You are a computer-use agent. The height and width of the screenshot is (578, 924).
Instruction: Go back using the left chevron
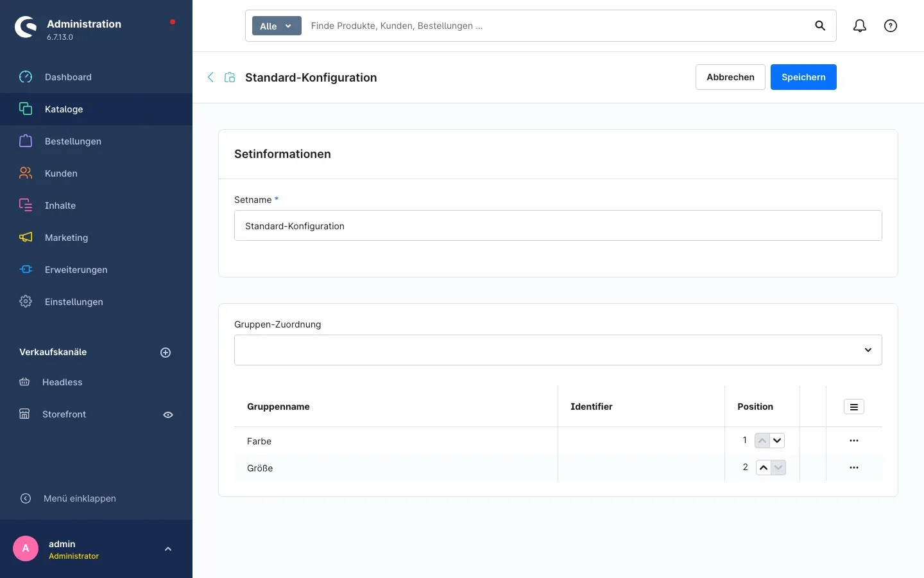tap(210, 77)
